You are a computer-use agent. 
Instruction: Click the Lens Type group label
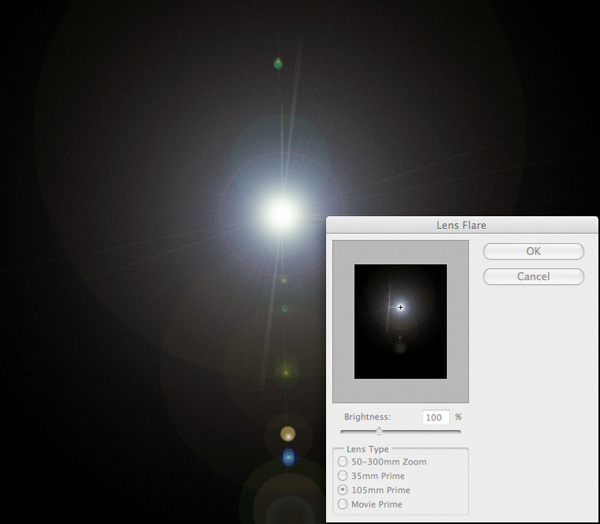[x=367, y=449]
